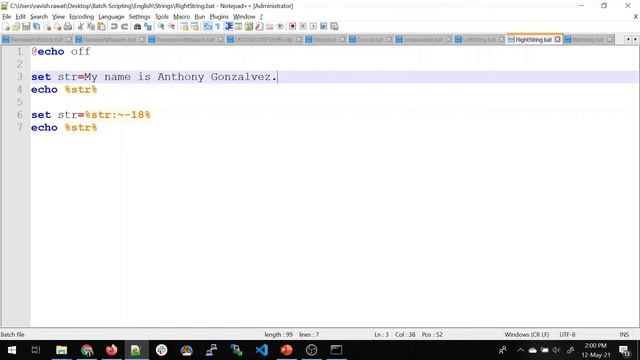The image size is (640, 360).
Task: Open Visual Studio Code from the taskbar
Action: (x=262, y=350)
